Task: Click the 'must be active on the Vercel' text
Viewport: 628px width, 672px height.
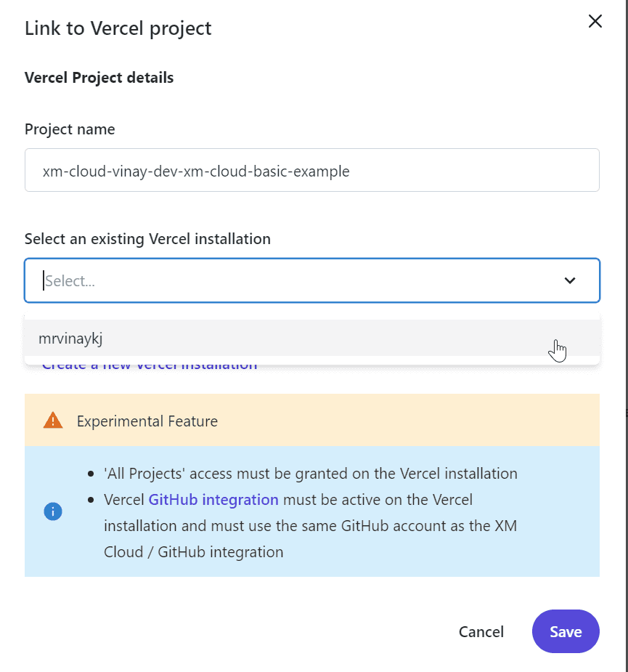Action: tap(378, 500)
